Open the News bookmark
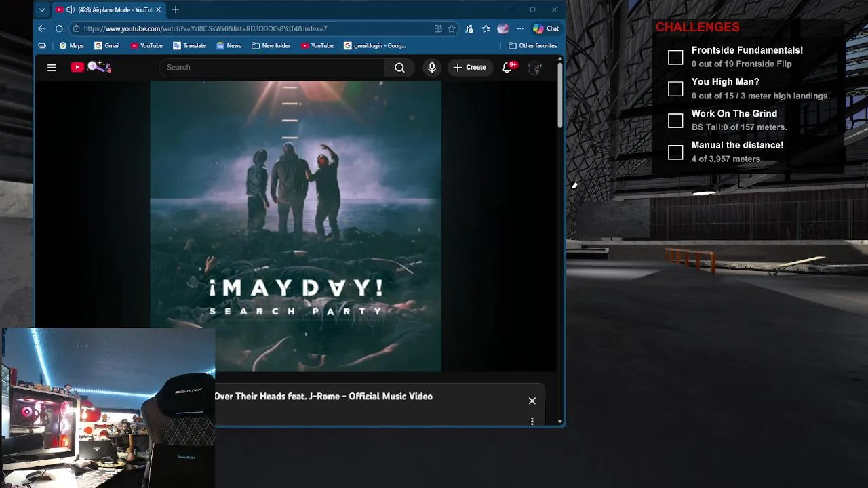Screen dimensions: 868x488 229,45
